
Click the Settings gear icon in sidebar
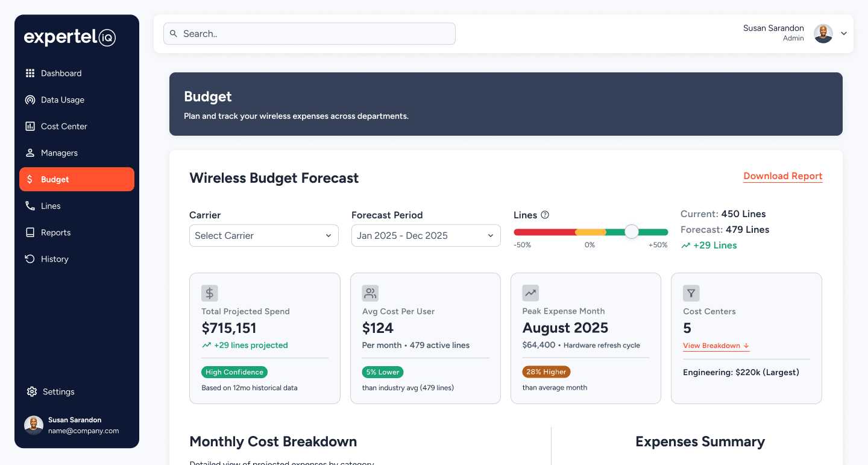click(x=32, y=391)
